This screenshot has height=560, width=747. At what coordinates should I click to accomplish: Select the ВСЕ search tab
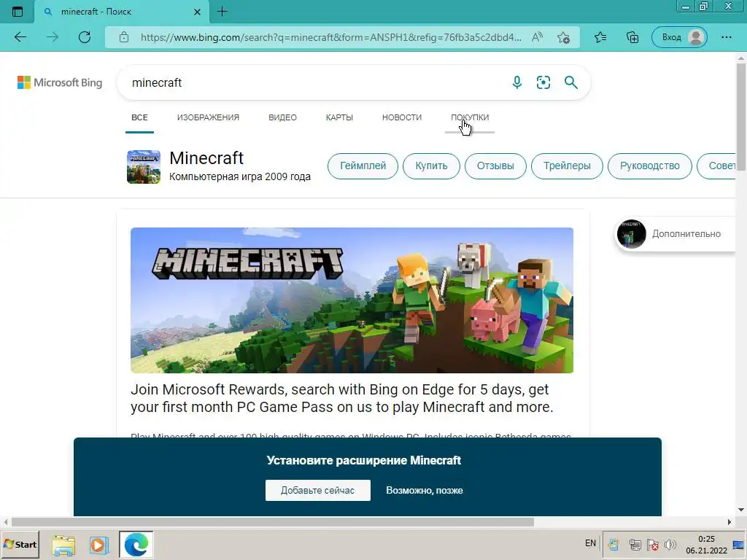(x=139, y=117)
